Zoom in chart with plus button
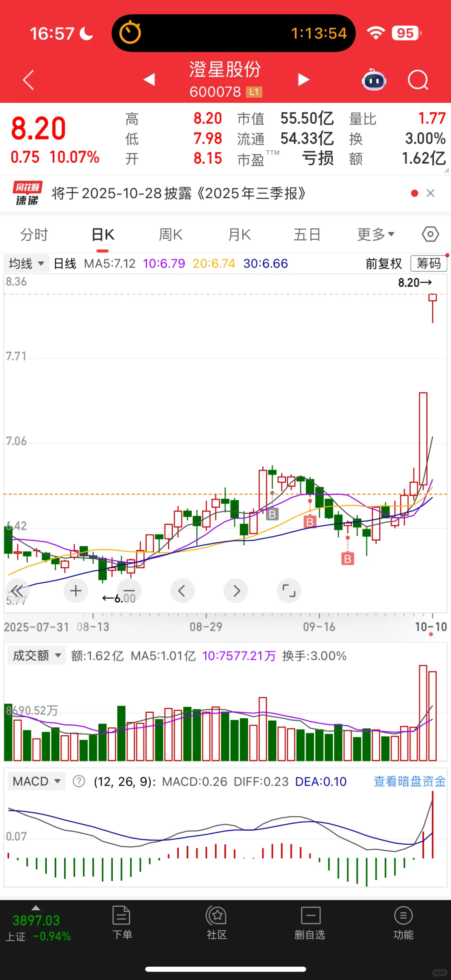 coord(76,591)
